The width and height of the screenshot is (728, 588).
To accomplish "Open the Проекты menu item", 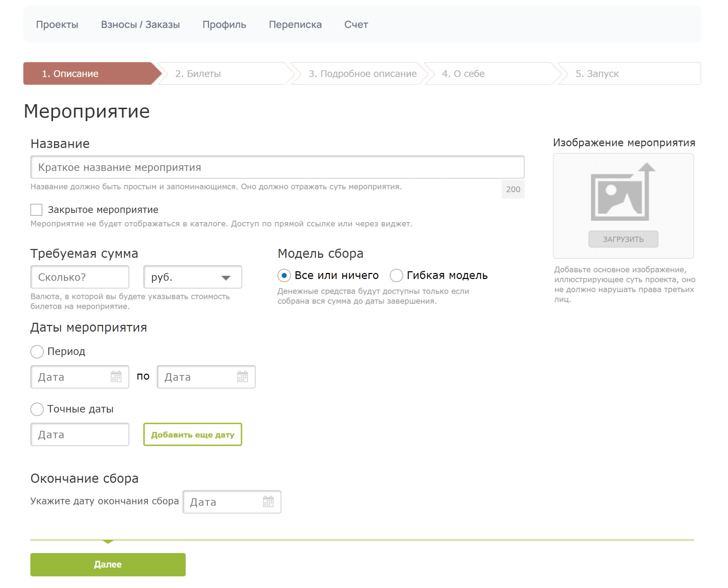I will 57,25.
